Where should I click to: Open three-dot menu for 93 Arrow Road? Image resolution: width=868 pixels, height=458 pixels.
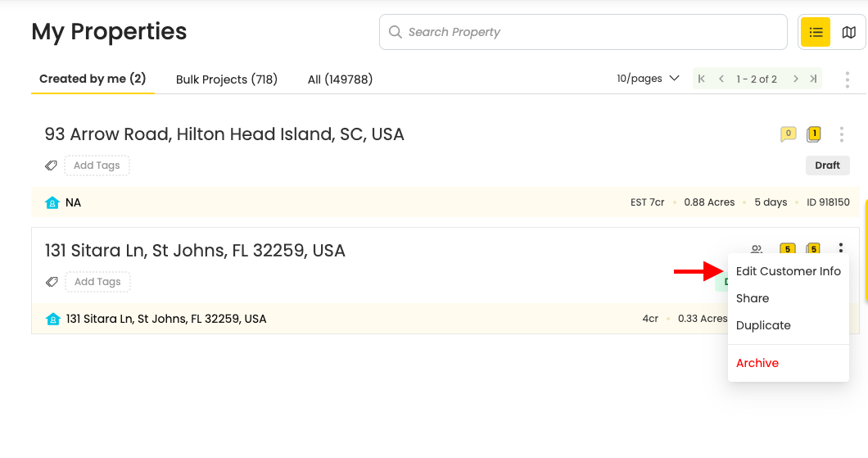(842, 134)
